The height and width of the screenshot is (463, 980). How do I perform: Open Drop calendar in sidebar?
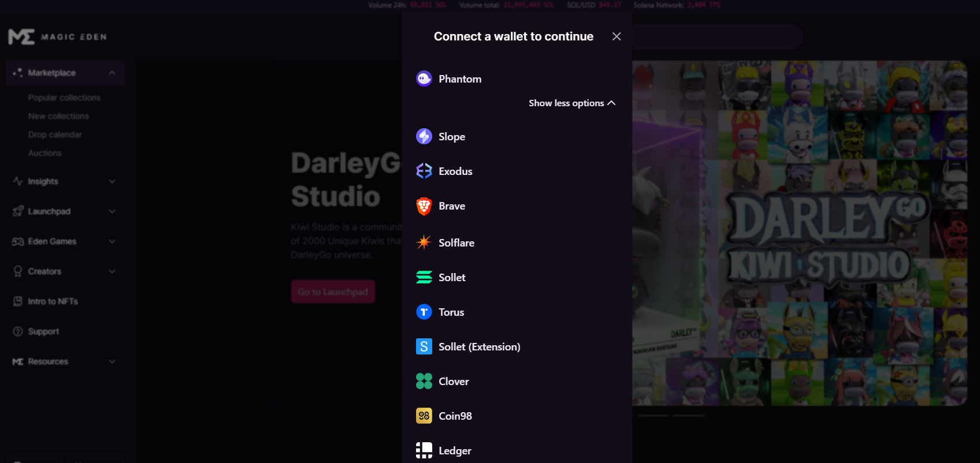point(55,135)
